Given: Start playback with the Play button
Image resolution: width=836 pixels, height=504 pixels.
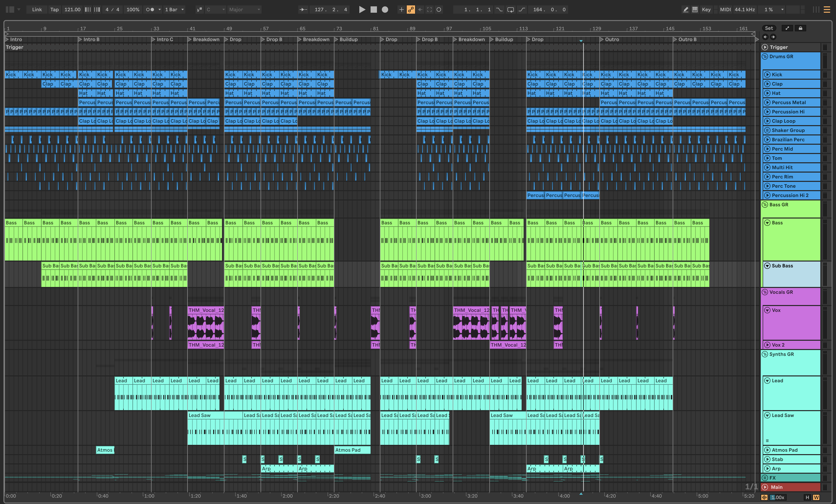Looking at the screenshot, I should pos(362,10).
